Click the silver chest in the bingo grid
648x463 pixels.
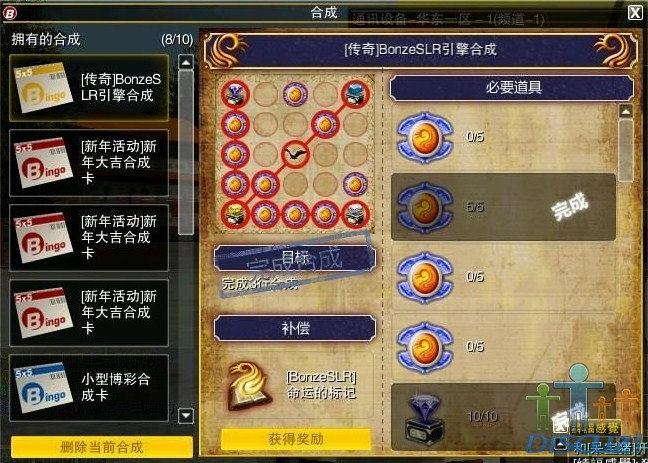355,214
